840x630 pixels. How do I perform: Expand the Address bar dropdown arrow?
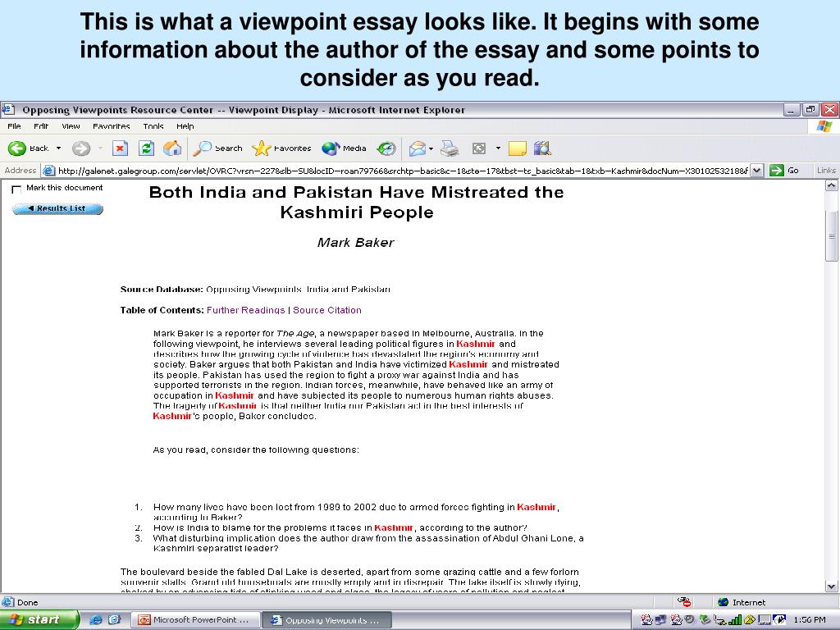(756, 171)
